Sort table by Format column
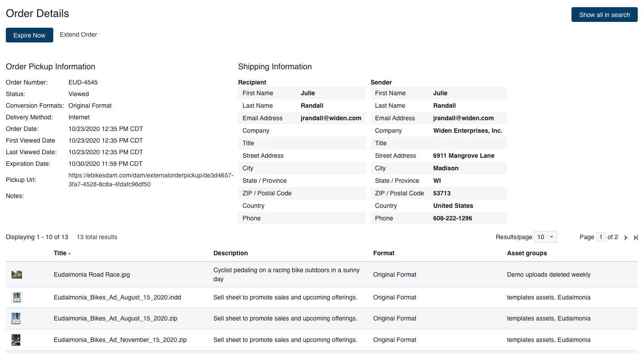 (384, 253)
